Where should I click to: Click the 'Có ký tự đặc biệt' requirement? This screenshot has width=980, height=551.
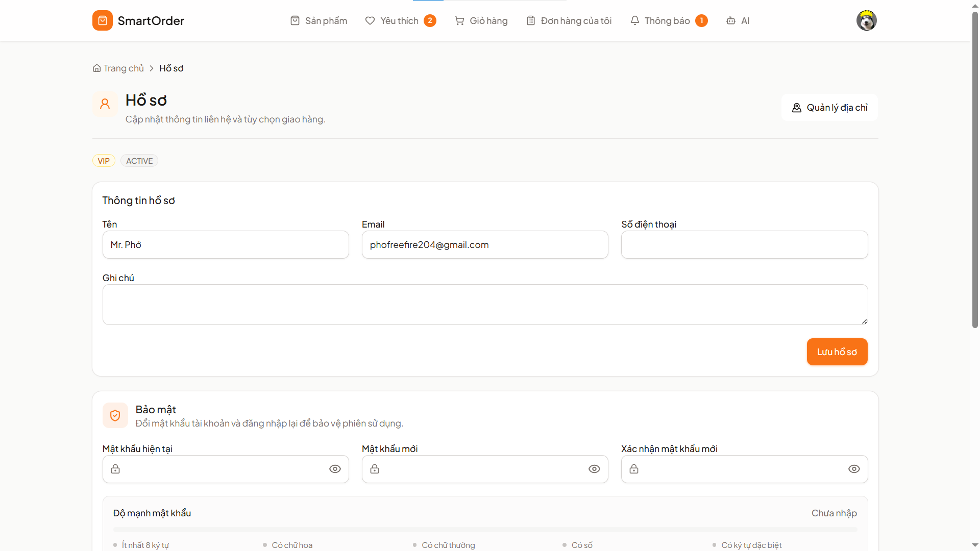[751, 545]
